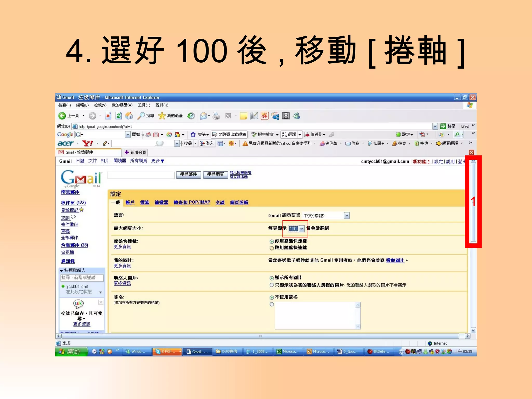Open the 更多▼ Gmail menu
532x399 pixels.
click(x=157, y=161)
